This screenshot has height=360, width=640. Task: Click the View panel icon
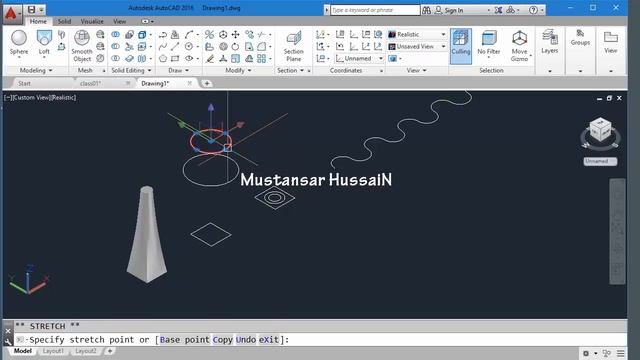[611, 42]
